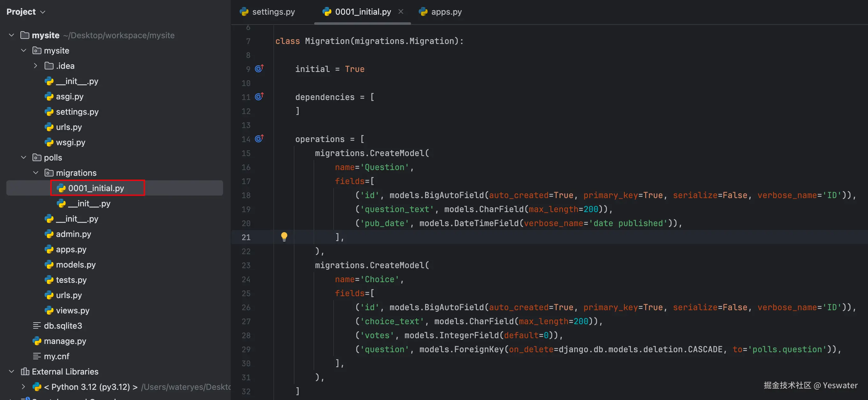Click the override gutter icon on line 9

(259, 69)
